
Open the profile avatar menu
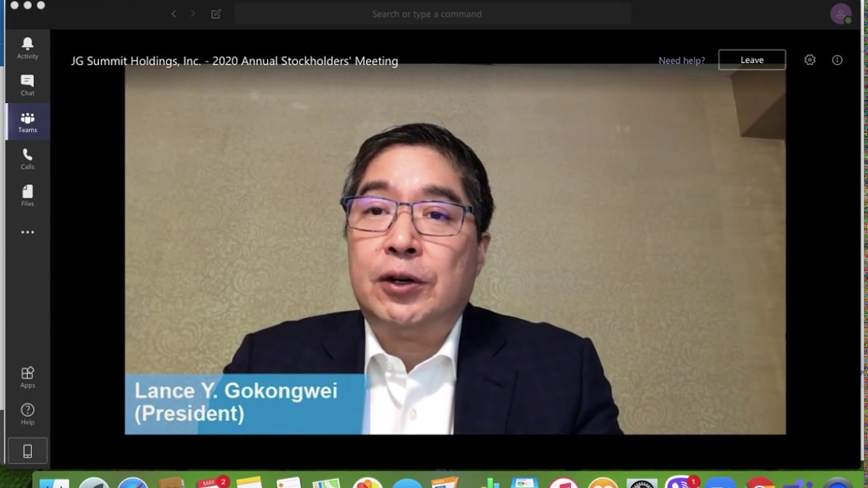tap(841, 14)
